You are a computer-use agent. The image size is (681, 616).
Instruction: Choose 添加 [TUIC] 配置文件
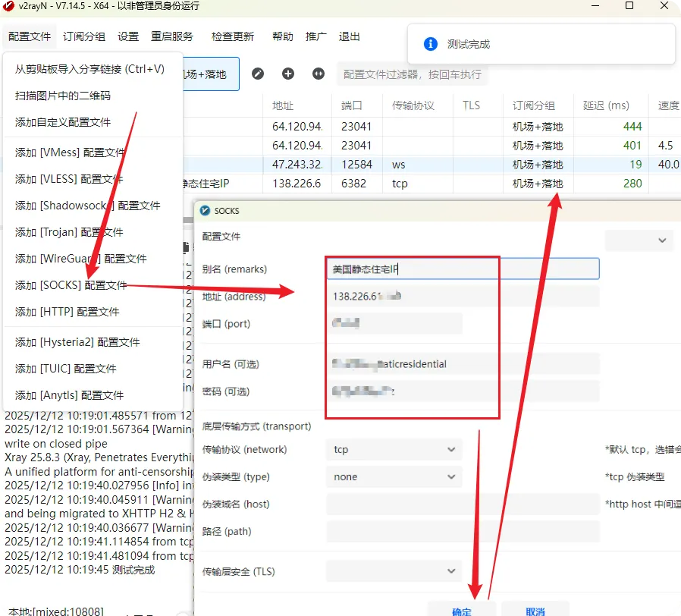pos(93,369)
